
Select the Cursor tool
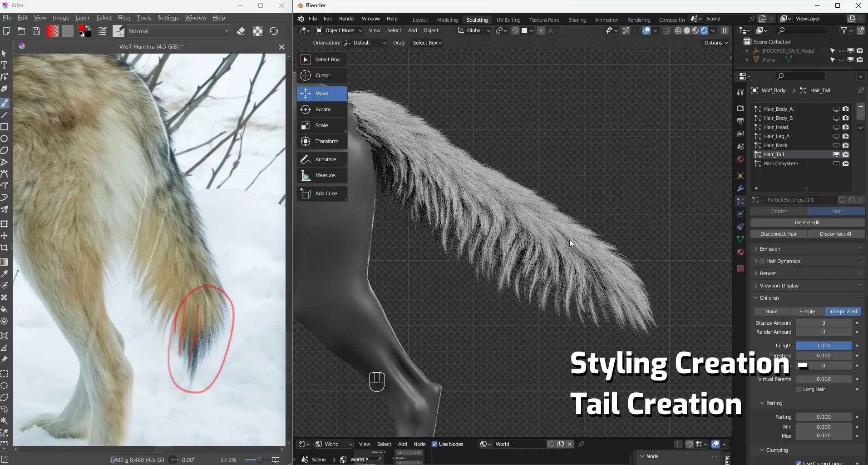322,75
